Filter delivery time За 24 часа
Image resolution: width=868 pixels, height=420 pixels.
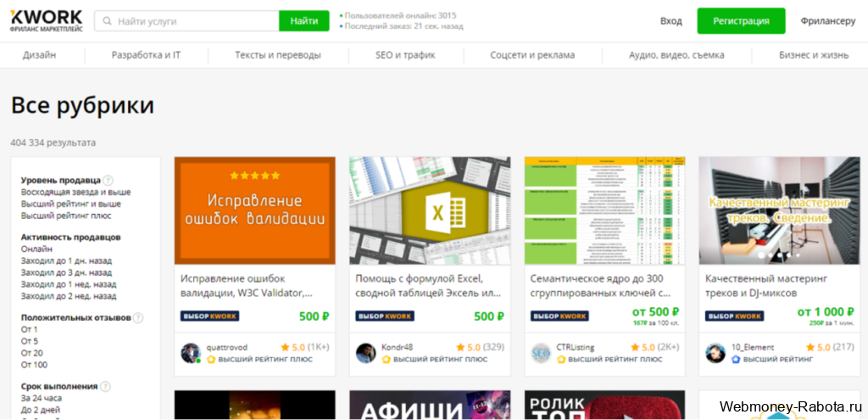click(42, 398)
